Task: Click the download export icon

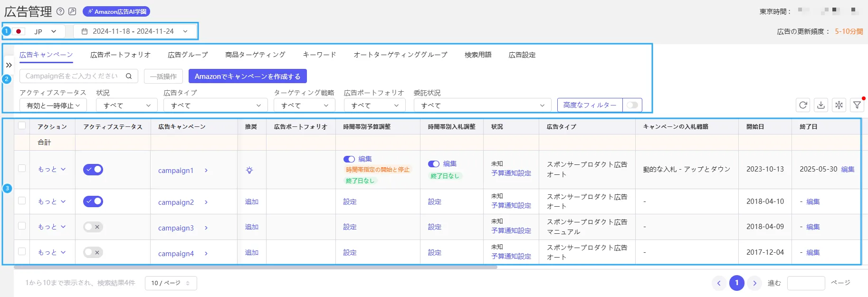Action: [x=821, y=105]
